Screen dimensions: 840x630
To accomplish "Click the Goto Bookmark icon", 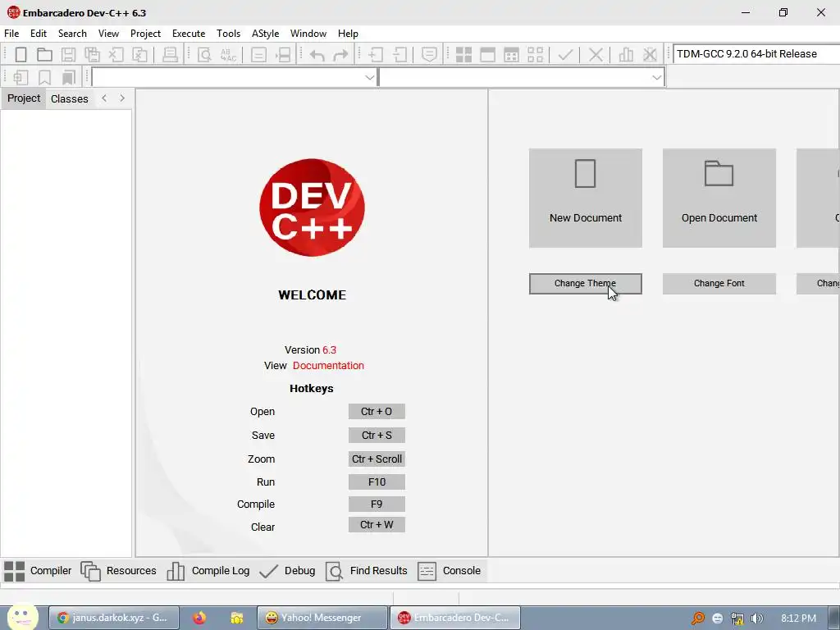I will (69, 78).
